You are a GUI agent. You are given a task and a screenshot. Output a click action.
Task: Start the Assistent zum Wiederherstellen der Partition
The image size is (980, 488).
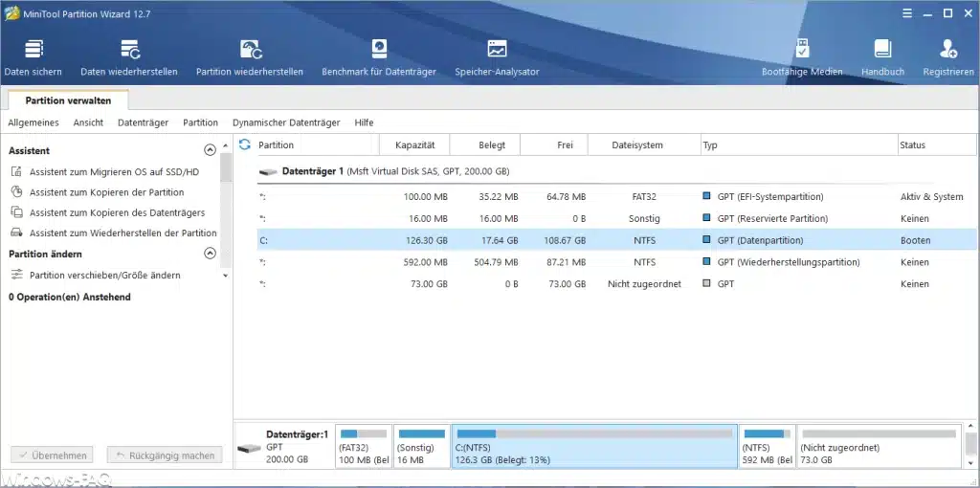pyautogui.click(x=115, y=233)
